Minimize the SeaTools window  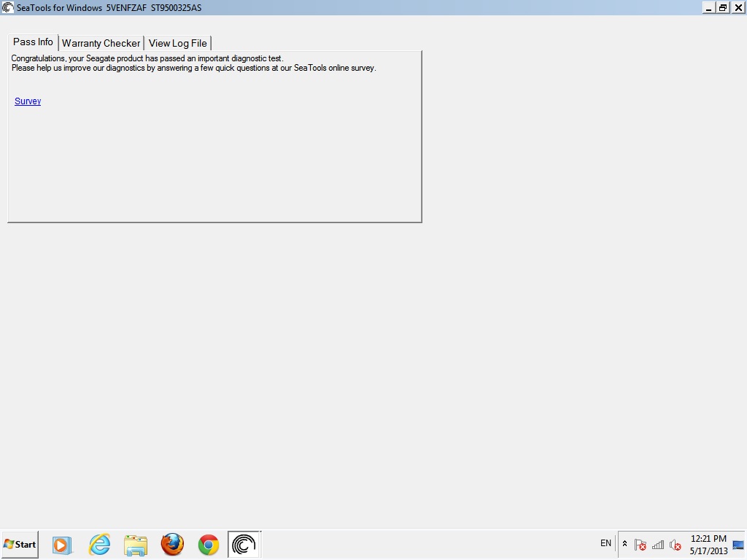(709, 7)
